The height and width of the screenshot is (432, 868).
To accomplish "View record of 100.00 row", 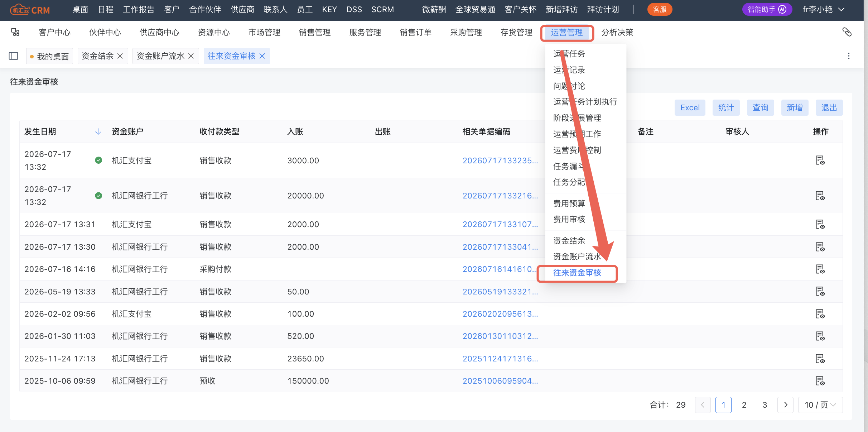I will (x=820, y=314).
